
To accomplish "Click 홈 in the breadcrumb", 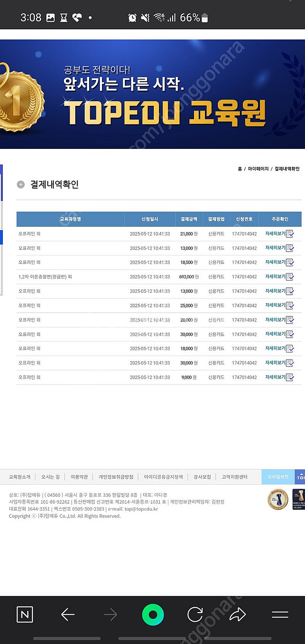I will click(240, 169).
